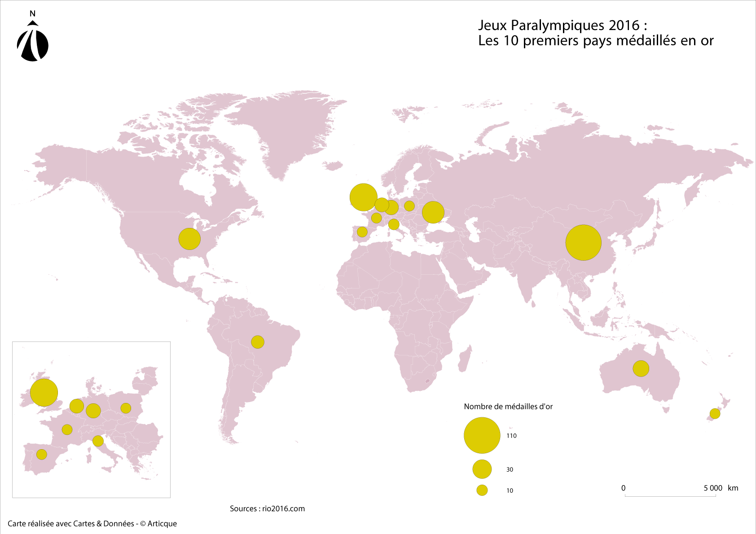This screenshot has height=534, width=756.
Task: Select the small circle on New Zealand
Action: click(x=715, y=413)
